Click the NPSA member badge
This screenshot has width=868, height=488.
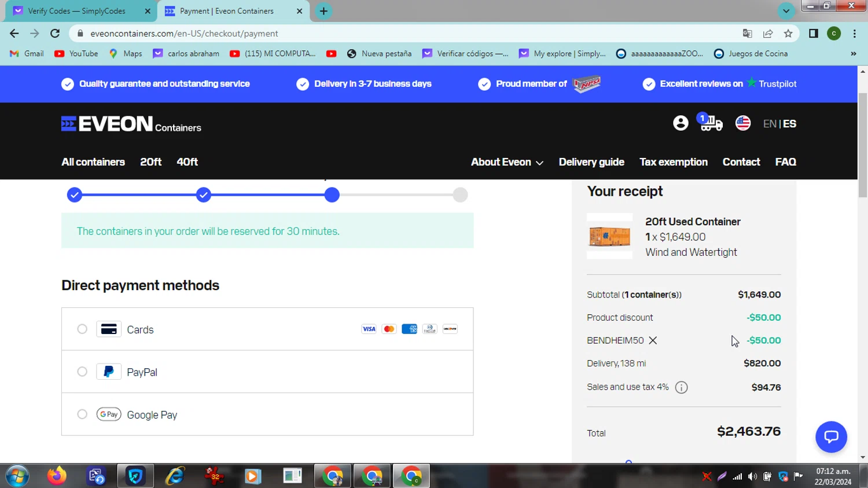(587, 84)
